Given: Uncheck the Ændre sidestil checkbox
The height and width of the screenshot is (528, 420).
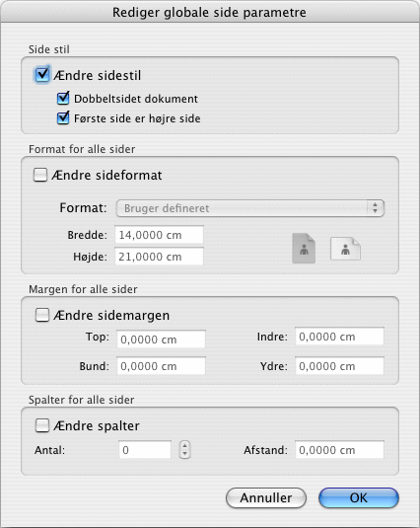Looking at the screenshot, I should [x=42, y=74].
